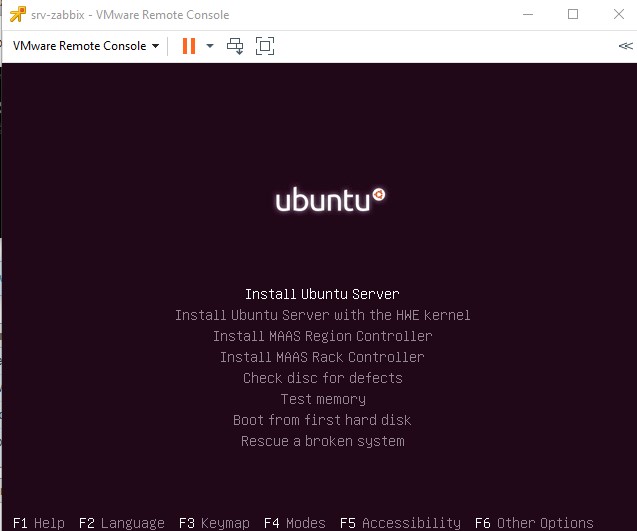Choose Test memory option

tap(323, 399)
